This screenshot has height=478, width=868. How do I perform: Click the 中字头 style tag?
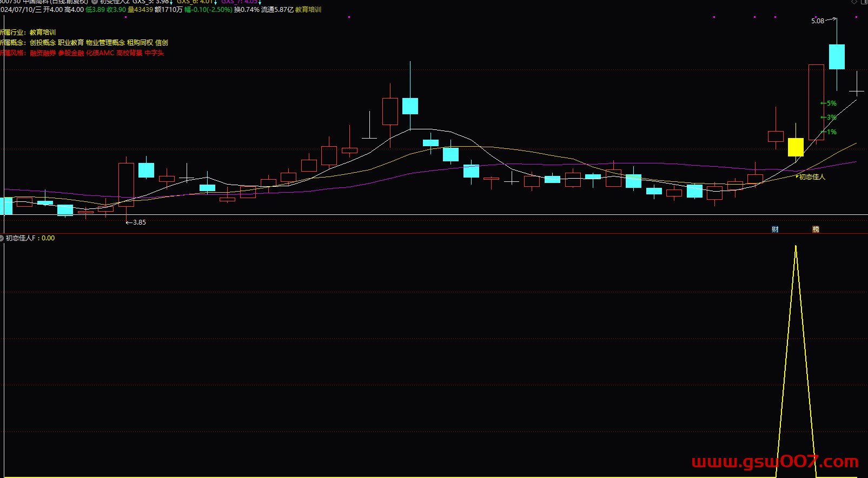pos(155,53)
